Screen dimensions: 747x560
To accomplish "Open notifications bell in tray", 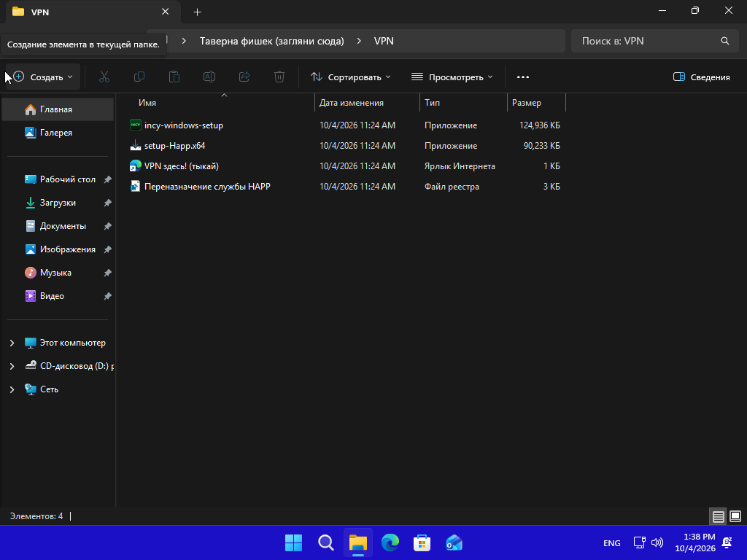I will pos(727,542).
